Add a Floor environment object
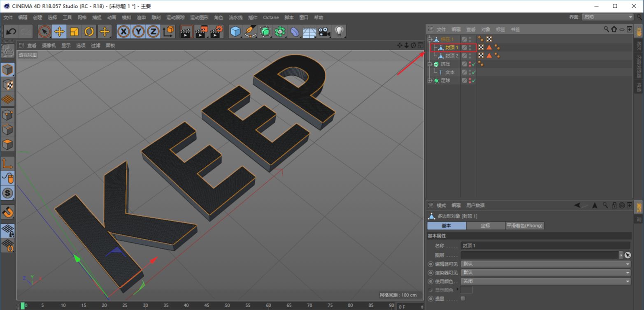 coord(309,32)
